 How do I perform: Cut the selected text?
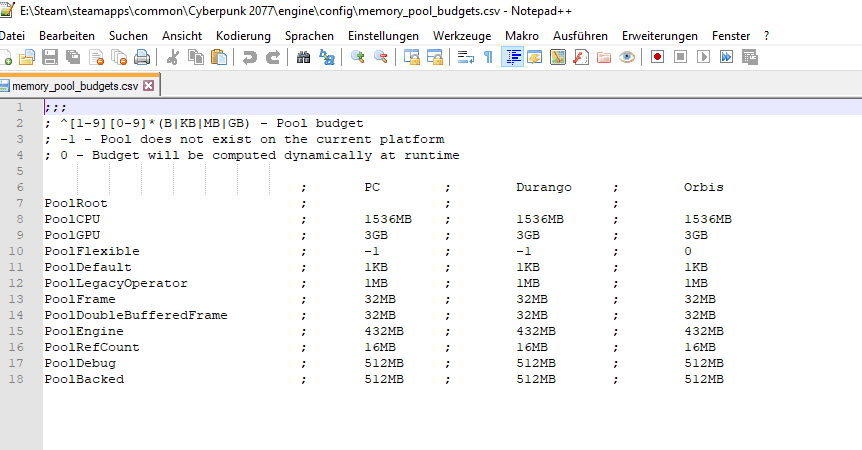tap(173, 57)
